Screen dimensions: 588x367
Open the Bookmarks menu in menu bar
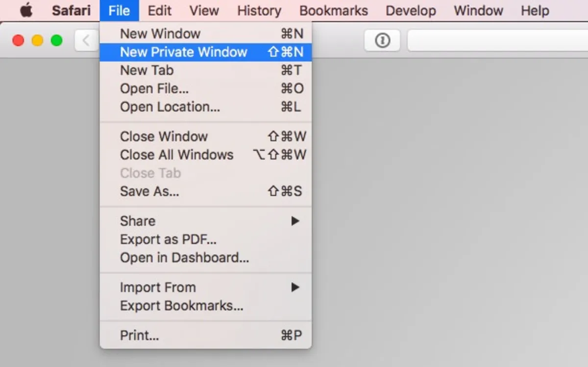[333, 10]
